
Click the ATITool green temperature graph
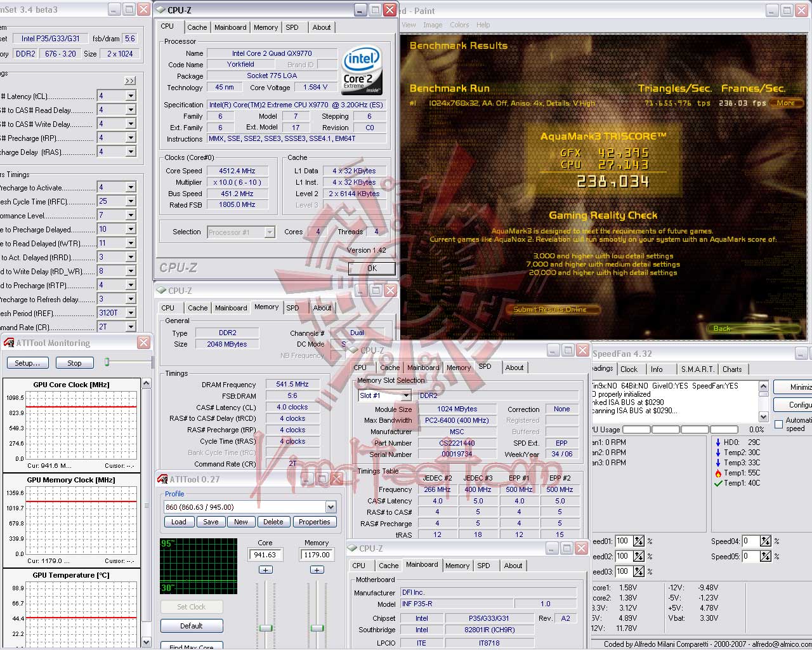click(199, 566)
